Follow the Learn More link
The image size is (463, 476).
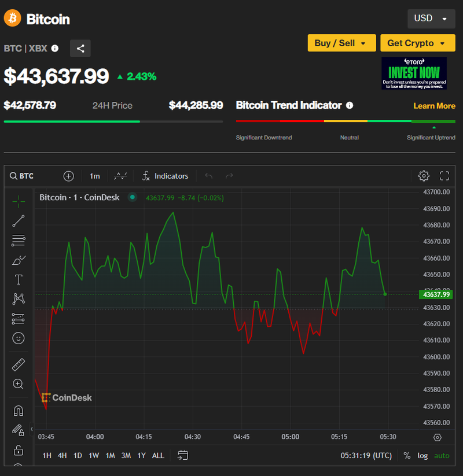click(434, 106)
